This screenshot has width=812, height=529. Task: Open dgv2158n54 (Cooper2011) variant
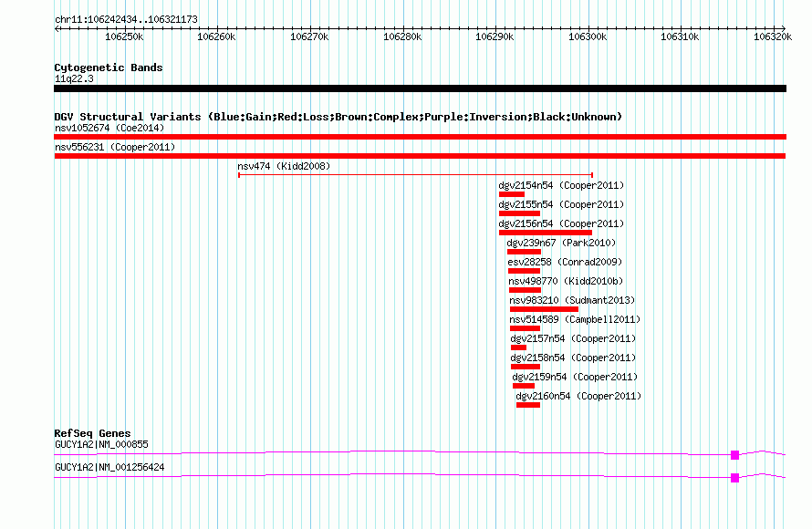coord(573,358)
